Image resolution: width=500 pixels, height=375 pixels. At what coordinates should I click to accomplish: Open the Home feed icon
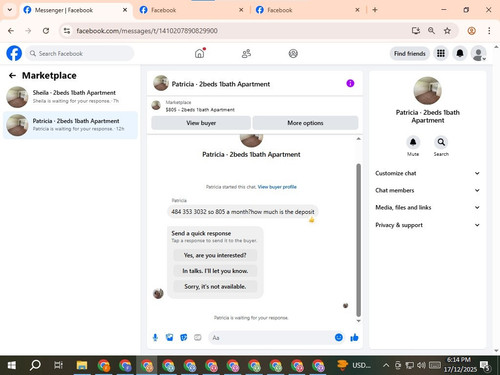click(x=199, y=53)
